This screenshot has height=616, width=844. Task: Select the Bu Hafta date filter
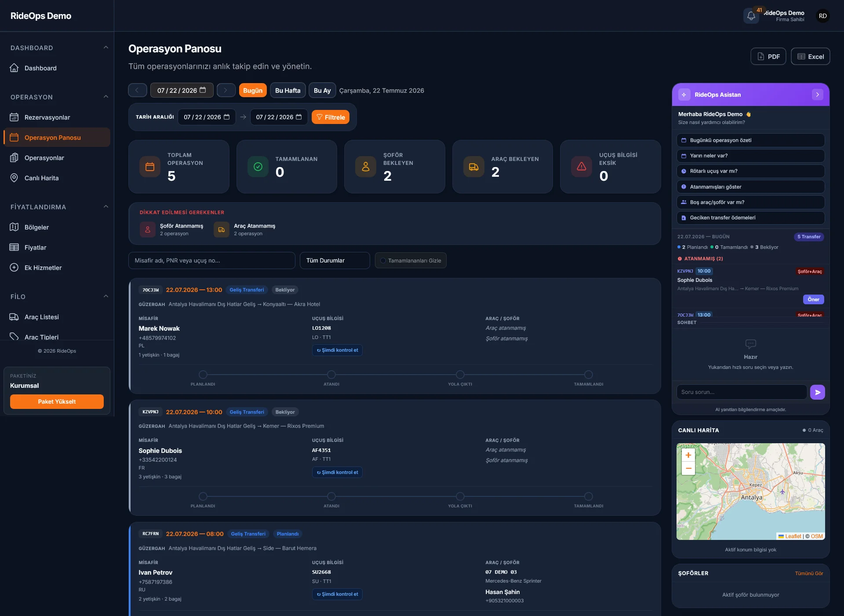(x=287, y=90)
